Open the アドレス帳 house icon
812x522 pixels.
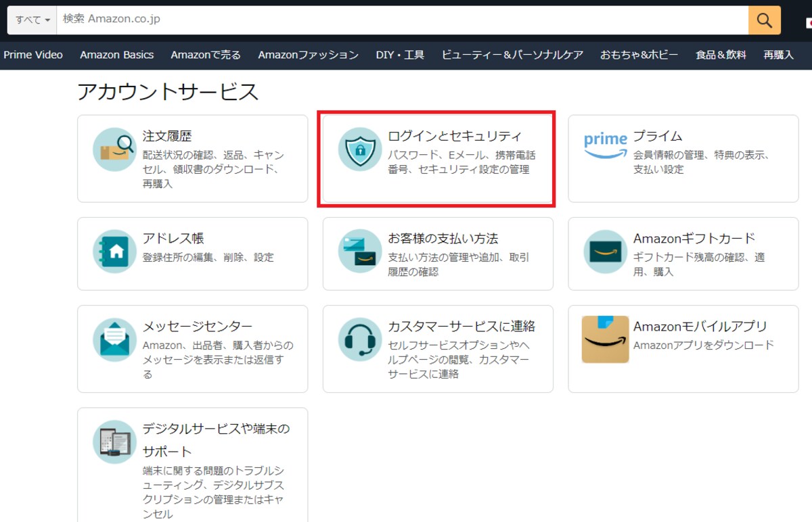click(x=114, y=252)
